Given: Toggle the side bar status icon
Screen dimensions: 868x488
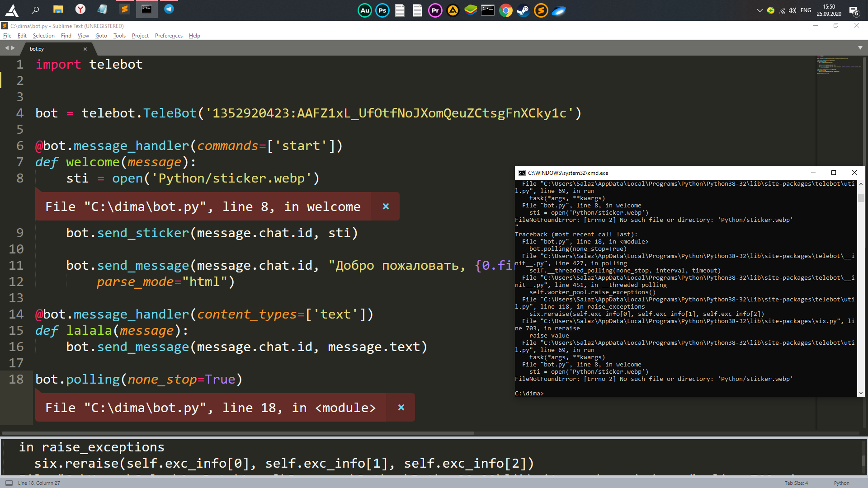Looking at the screenshot, I should [9, 483].
